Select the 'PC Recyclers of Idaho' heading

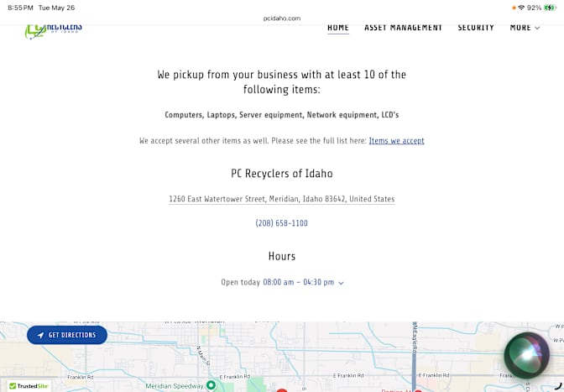[x=282, y=174]
